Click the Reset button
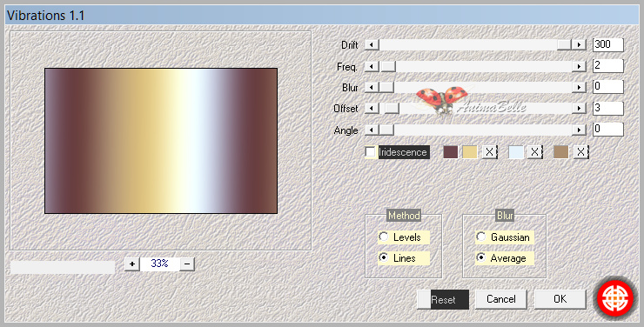Image resolution: width=644 pixels, height=327 pixels. pos(443,299)
